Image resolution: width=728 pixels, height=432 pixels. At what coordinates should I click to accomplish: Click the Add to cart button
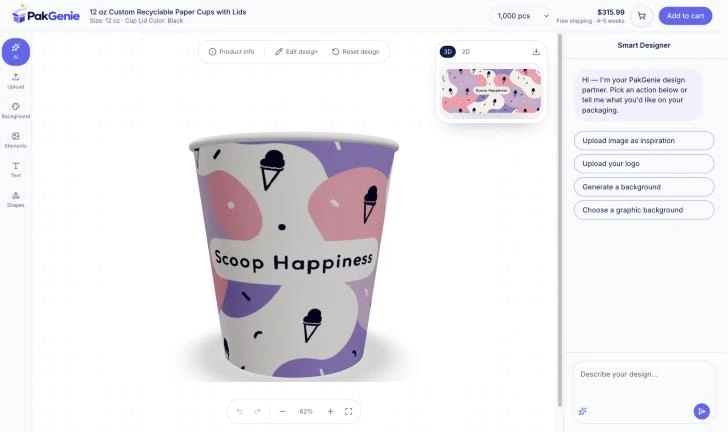(685, 16)
